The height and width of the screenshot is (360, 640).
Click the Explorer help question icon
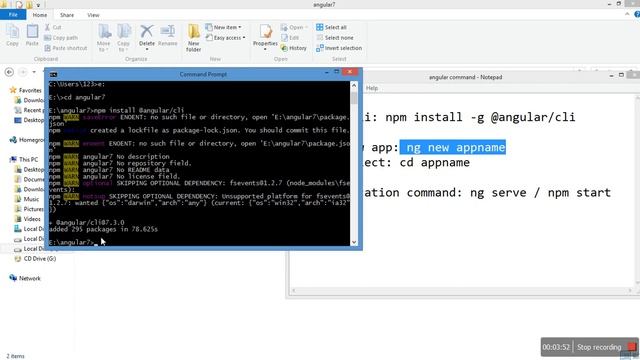(x=637, y=15)
